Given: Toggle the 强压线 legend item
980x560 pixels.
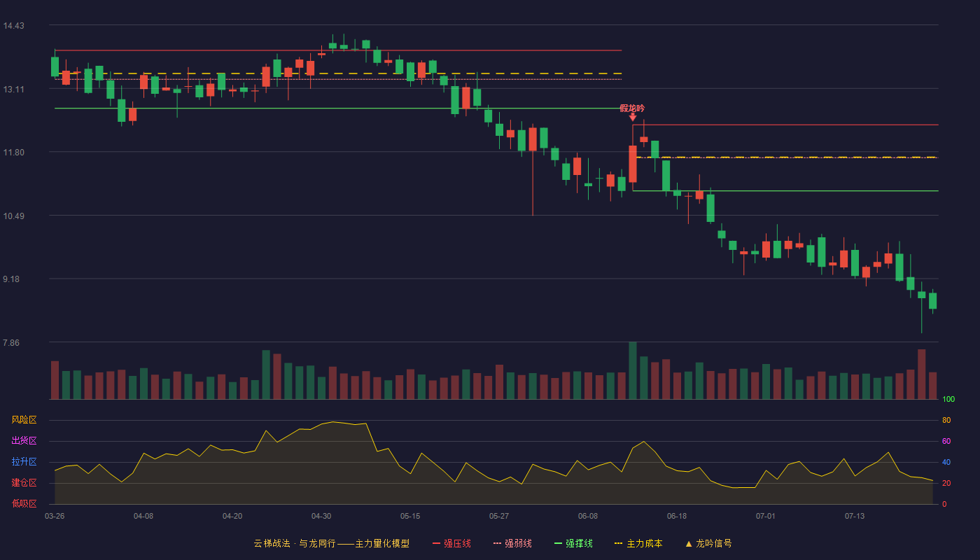Looking at the screenshot, I should (451, 543).
